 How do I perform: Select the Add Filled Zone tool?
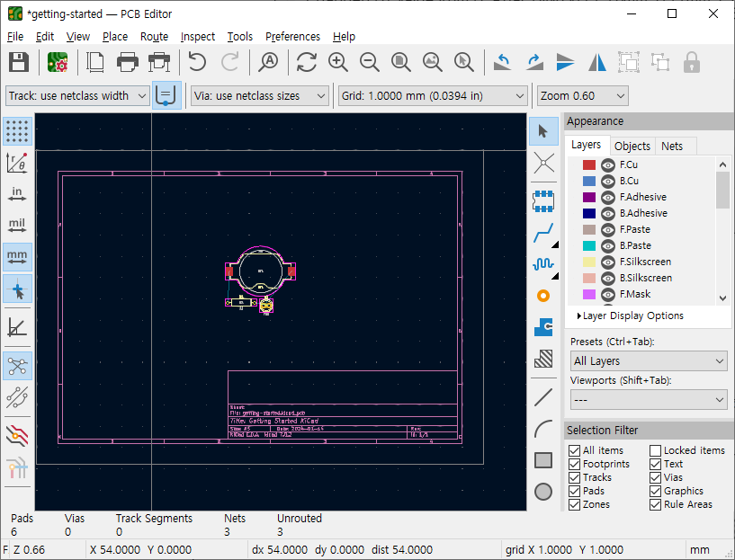543,327
